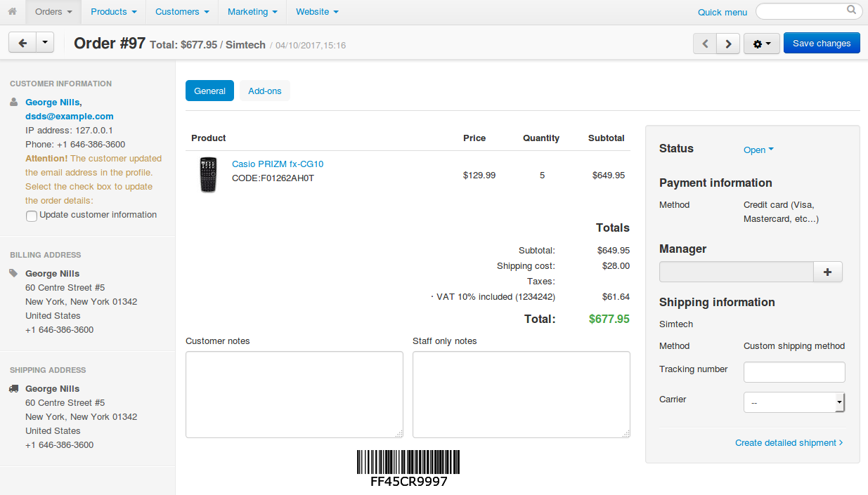Image resolution: width=868 pixels, height=495 pixels.
Task: Open the Quick menu link
Action: (723, 12)
